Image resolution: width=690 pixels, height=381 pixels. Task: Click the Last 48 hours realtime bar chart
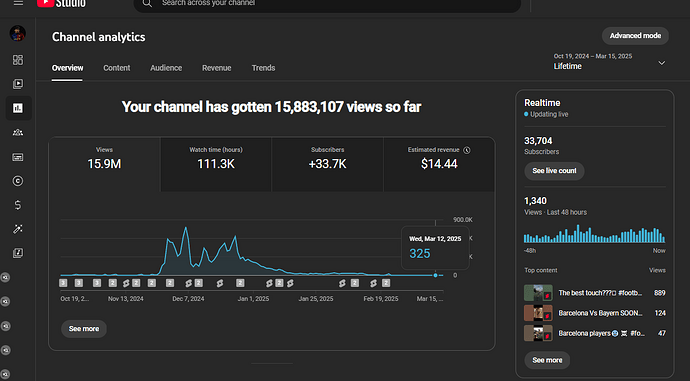pos(594,234)
